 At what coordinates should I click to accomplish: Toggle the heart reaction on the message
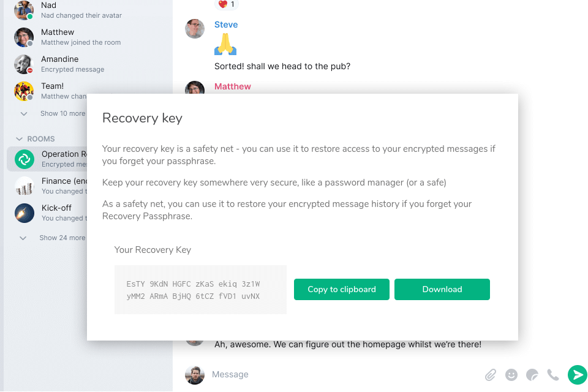[x=226, y=4]
